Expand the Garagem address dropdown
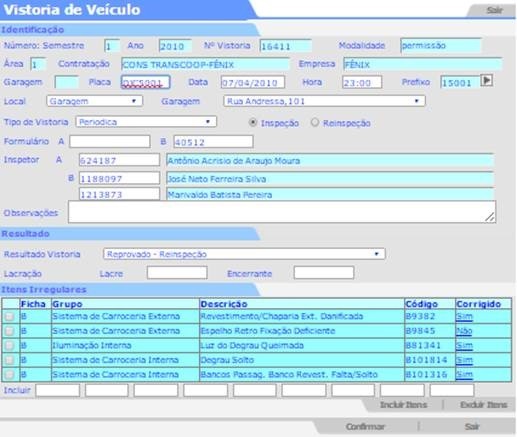Screen dimensions: 517x437 click(x=324, y=101)
